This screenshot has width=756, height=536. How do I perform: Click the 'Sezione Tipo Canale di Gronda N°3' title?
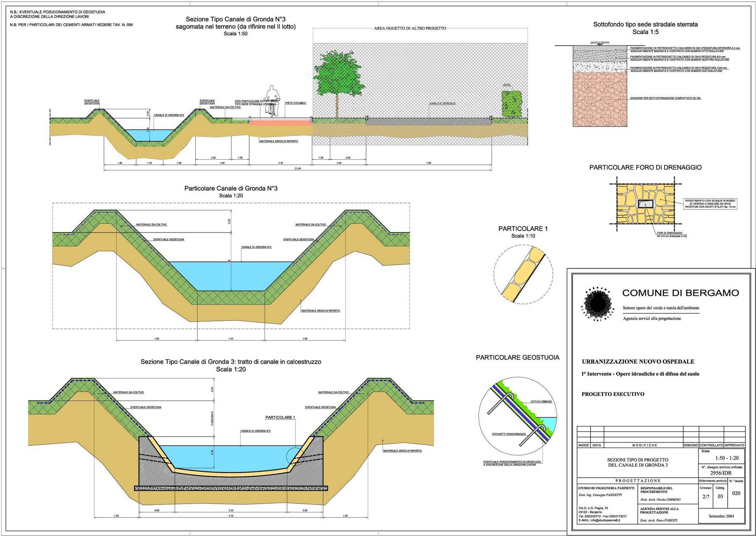[235, 19]
